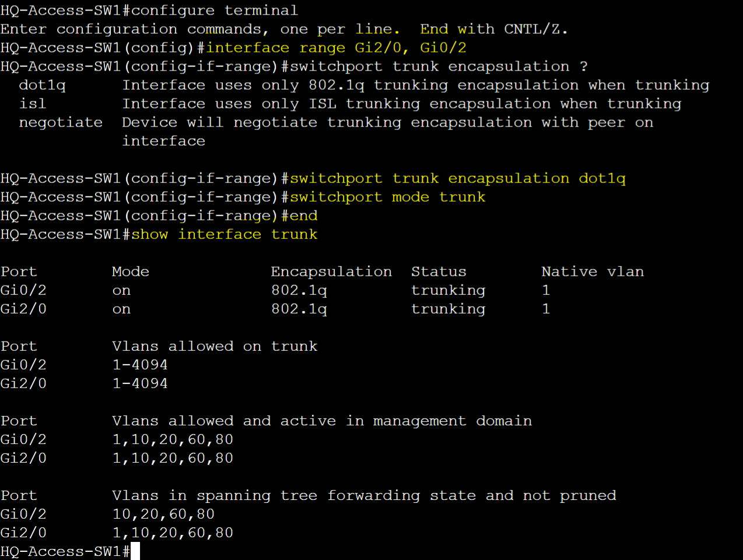Click the 'Mode' column header

pyautogui.click(x=131, y=272)
